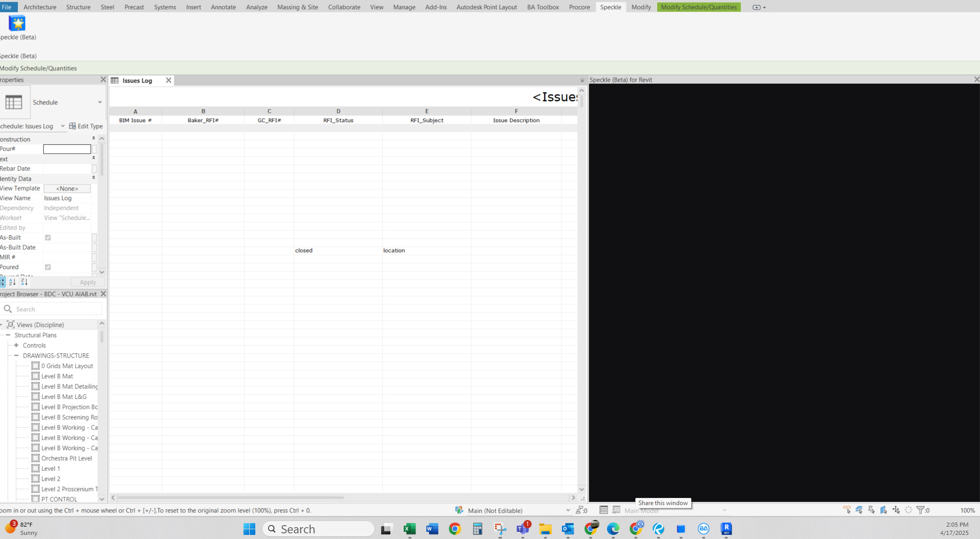Viewport: 980px width, 539px height.
Task: Click the Edit Type icon
Action: tap(73, 126)
